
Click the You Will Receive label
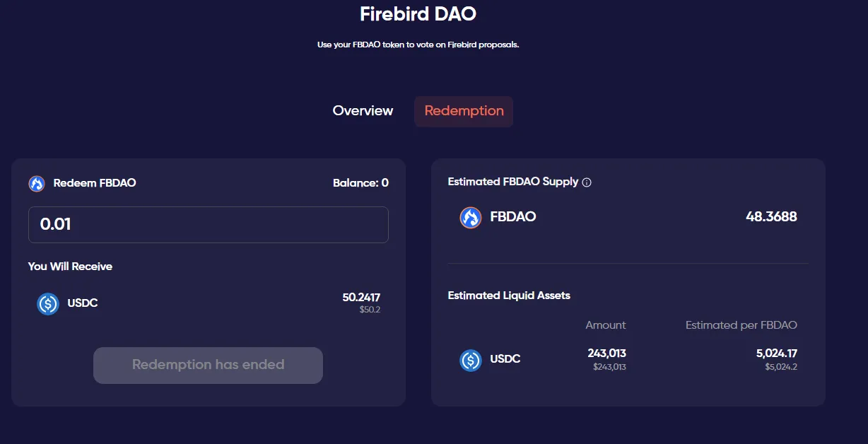click(x=70, y=267)
